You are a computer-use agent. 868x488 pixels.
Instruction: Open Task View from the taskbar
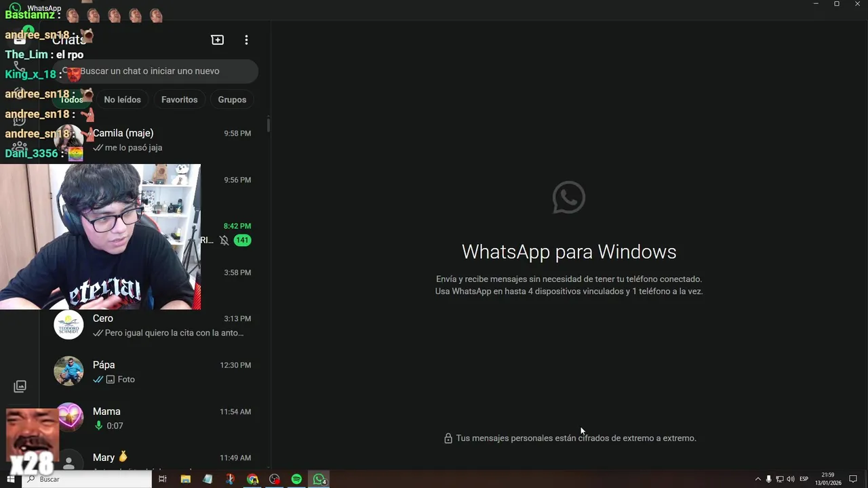[163, 479]
